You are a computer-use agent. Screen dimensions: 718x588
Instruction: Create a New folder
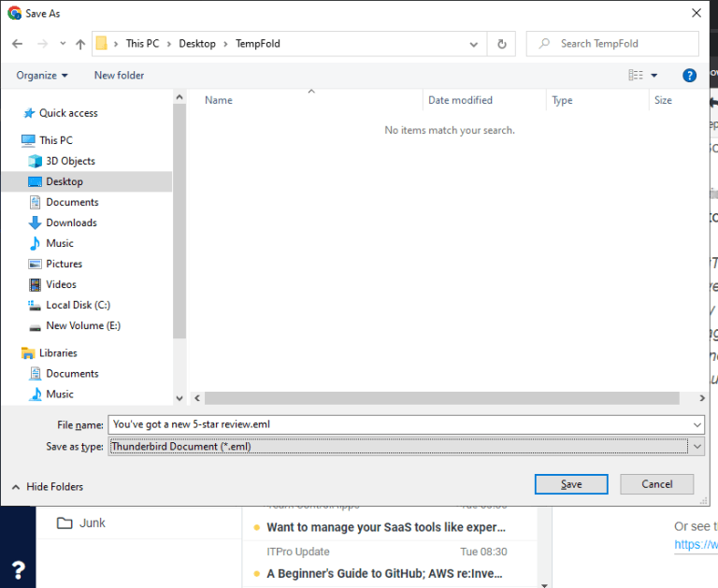[x=119, y=75]
